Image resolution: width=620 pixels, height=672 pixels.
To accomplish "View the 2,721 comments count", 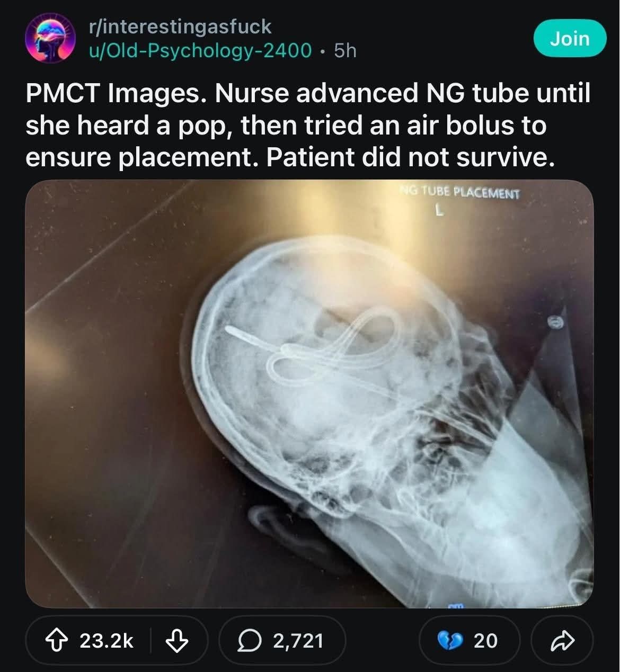I will tap(298, 640).
